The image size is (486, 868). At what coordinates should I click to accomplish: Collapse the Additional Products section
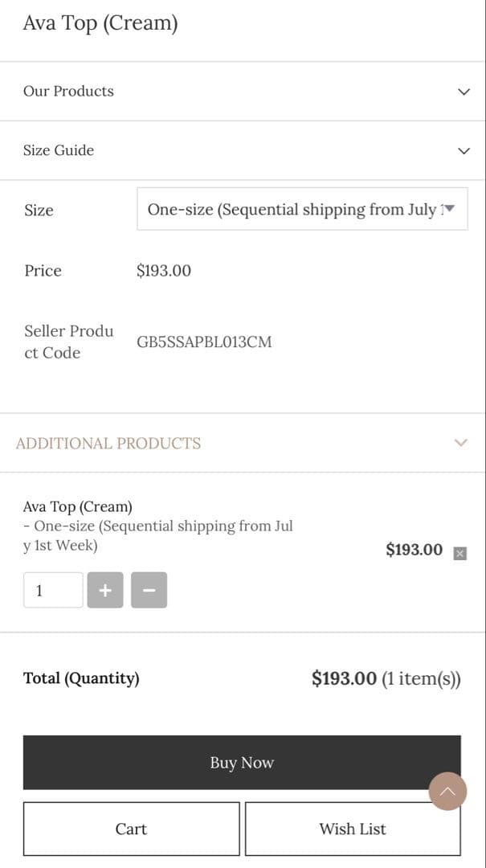[x=108, y=442]
